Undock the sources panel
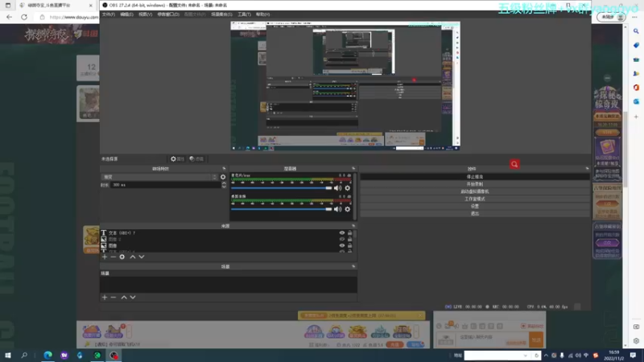Screen dimensions: 644x362 pos(353,226)
